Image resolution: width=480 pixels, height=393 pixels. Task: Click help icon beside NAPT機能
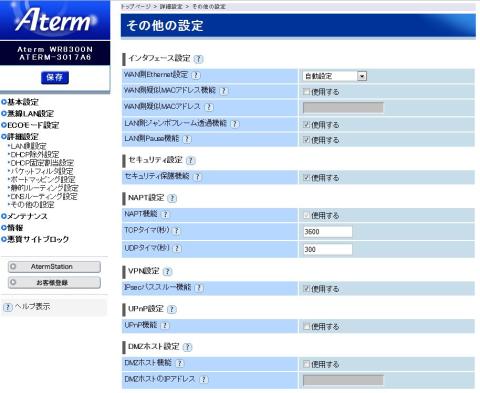pos(165,215)
